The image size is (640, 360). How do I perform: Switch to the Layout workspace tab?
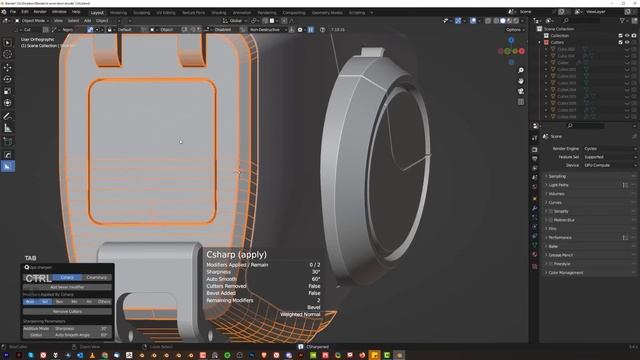[97, 13]
